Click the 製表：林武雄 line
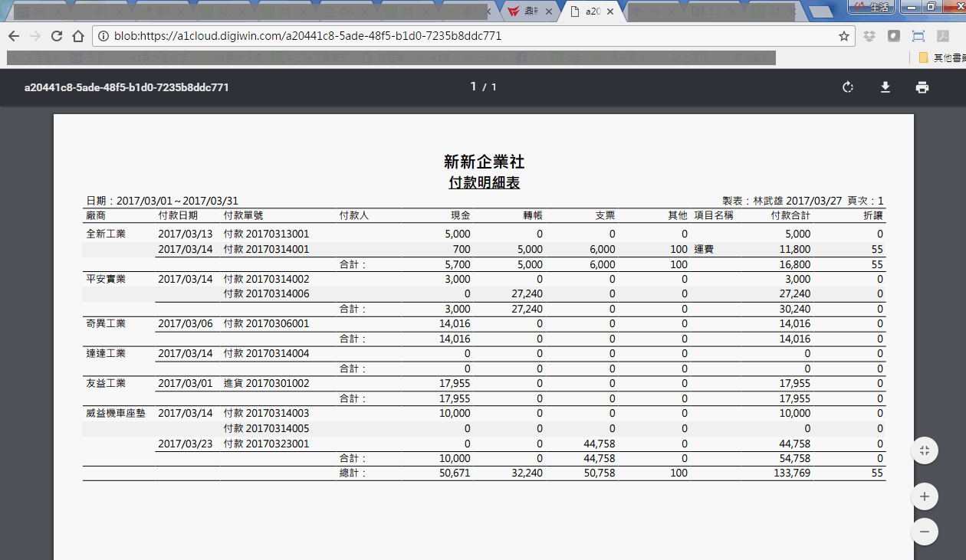Screen dimensions: 966x560 803,201
